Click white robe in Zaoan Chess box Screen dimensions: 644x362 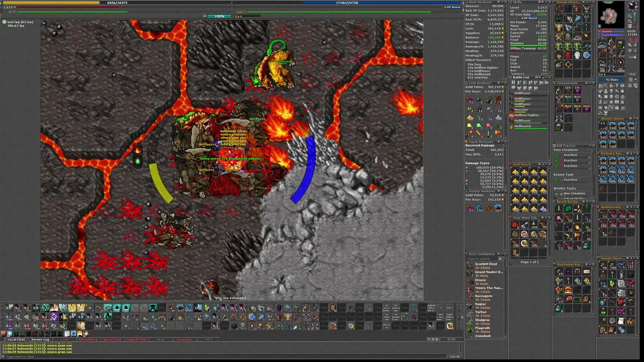click(x=577, y=55)
